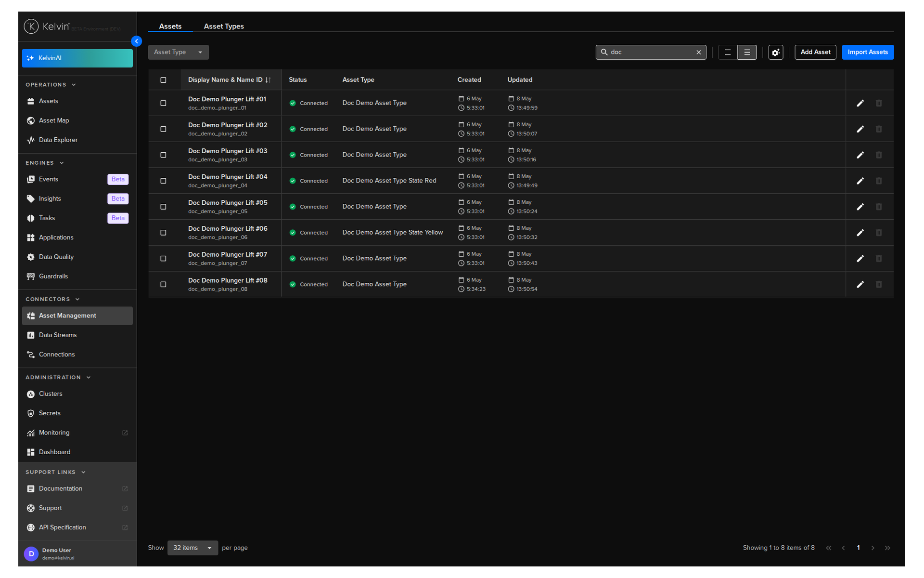Image resolution: width=924 pixels, height=578 pixels.
Task: Collapse the Connectors sidebar section
Action: [52, 300]
